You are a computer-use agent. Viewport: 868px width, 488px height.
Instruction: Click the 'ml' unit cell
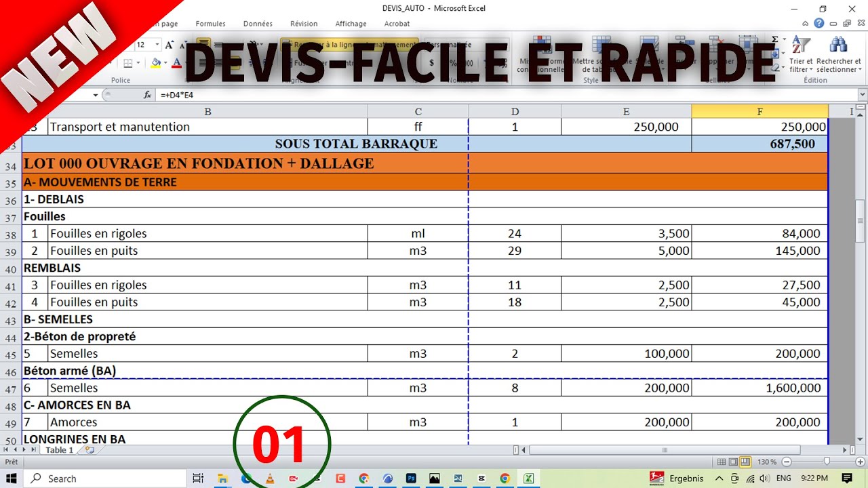[418, 234]
